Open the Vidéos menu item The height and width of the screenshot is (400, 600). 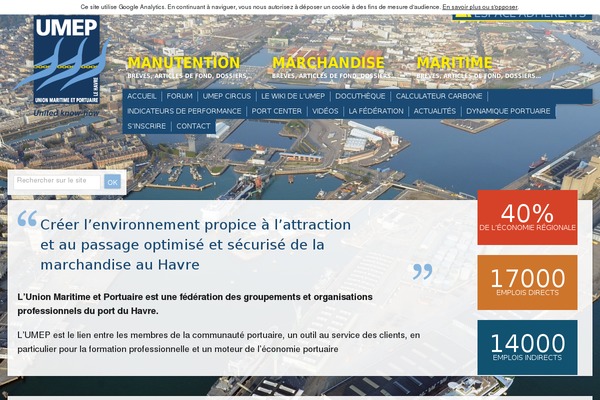pos(325,111)
